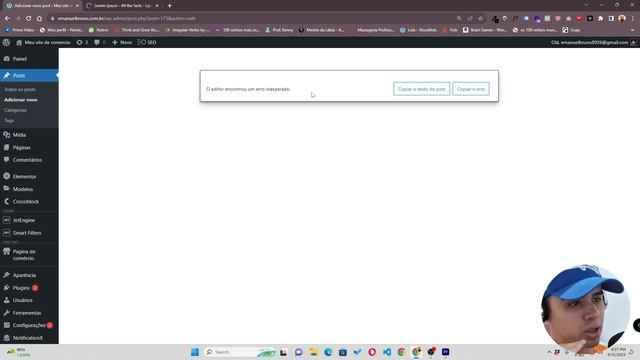640x360 pixels.
Task: Click the Ferramentas wrench icon
Action: (7, 313)
